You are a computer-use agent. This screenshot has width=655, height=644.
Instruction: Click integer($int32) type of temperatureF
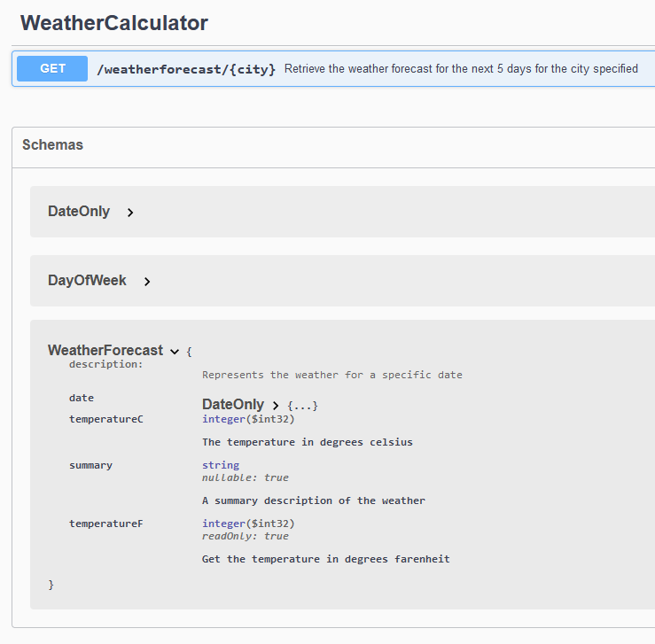coord(248,524)
